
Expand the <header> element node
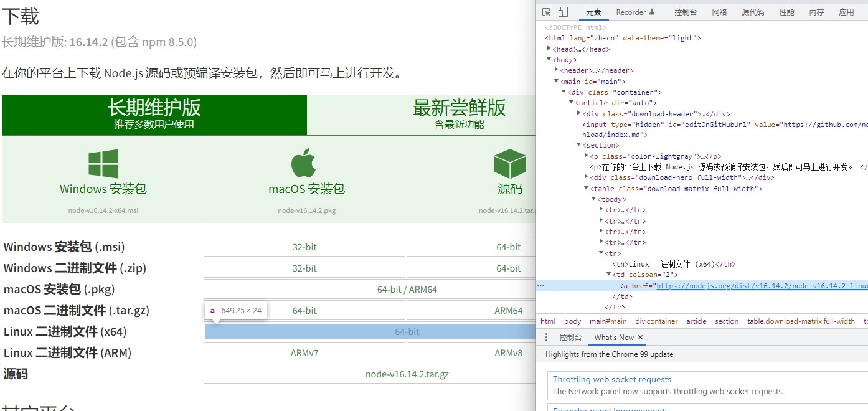[556, 70]
